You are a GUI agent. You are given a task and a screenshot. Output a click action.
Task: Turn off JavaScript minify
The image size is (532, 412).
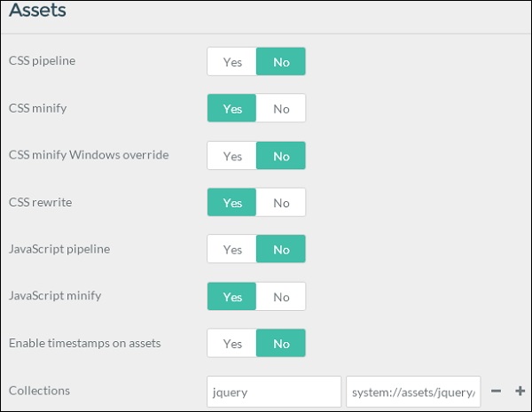[x=281, y=297]
